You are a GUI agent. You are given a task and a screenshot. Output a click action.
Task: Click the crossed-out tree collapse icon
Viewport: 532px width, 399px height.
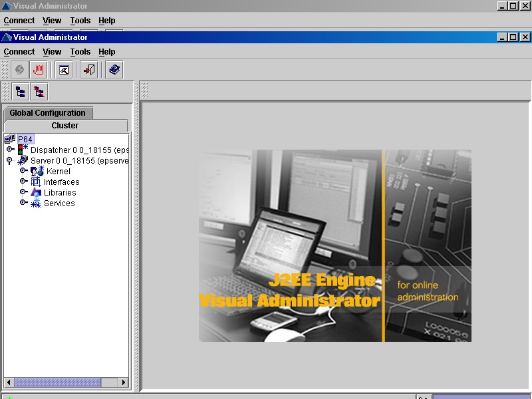point(39,92)
